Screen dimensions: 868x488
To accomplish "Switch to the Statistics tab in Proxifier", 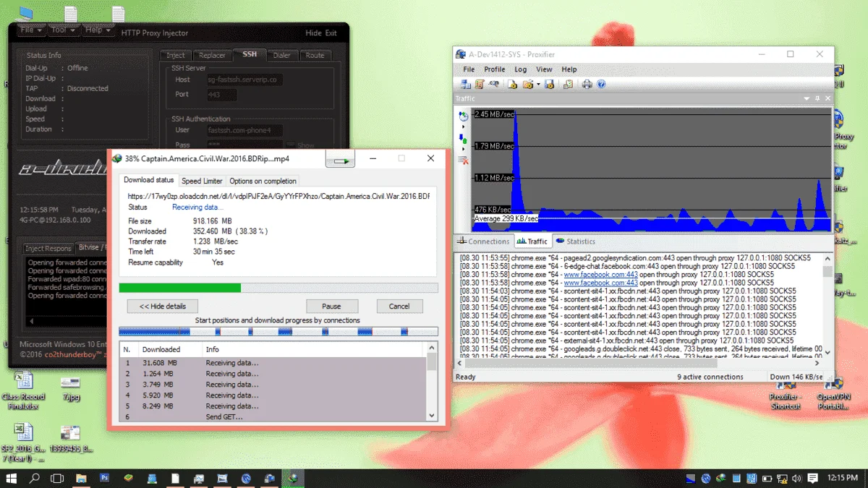I will click(576, 241).
